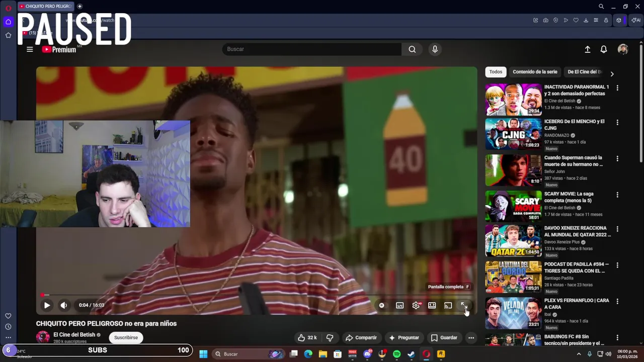The width and height of the screenshot is (644, 362).
Task: Open more actions ellipsis below video
Action: click(x=471, y=338)
